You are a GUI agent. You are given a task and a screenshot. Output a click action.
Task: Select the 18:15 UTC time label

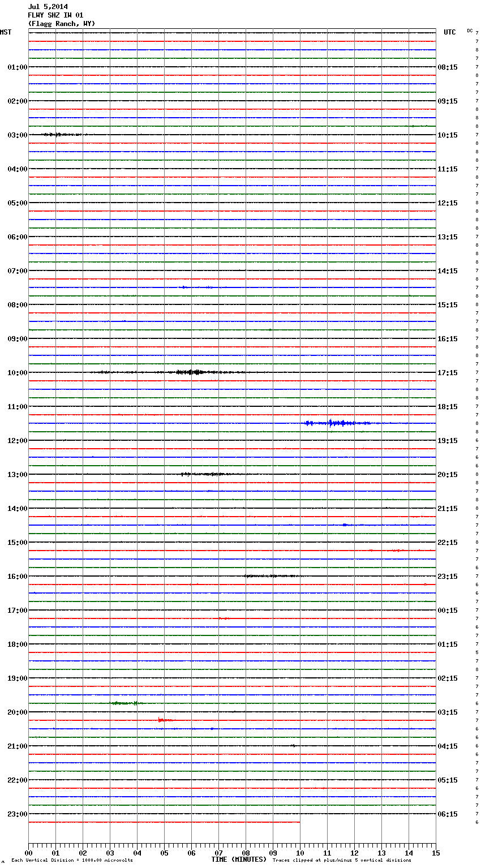pos(448,407)
